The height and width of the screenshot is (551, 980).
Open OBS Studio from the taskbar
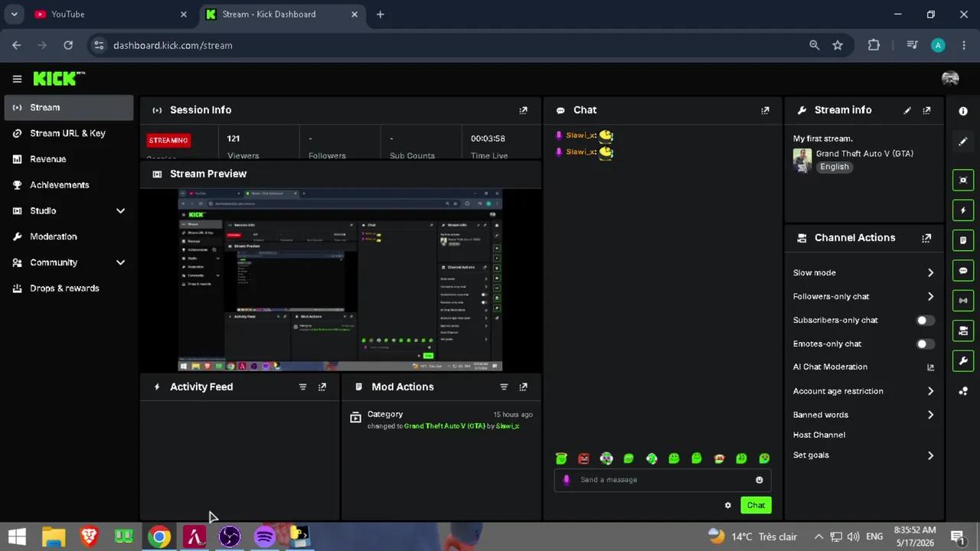pyautogui.click(x=229, y=536)
